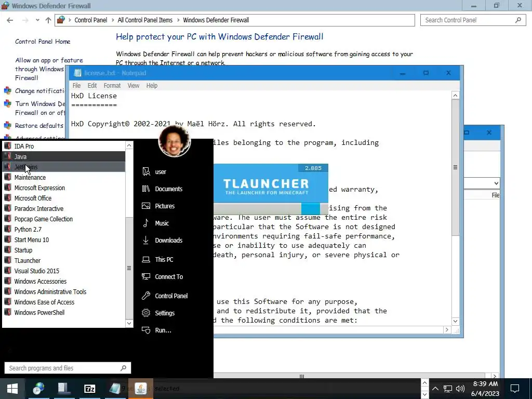The width and height of the screenshot is (532, 399).
Task: Click the Settings gear icon
Action: 146,313
